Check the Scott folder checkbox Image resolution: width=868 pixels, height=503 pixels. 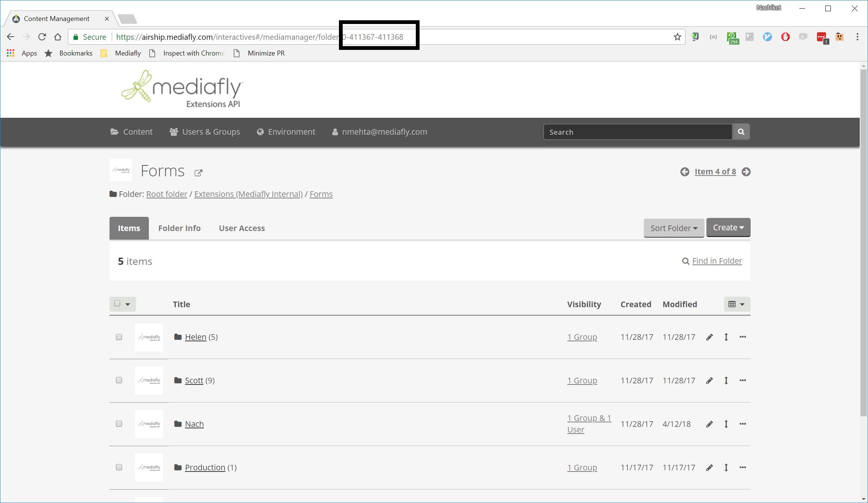click(119, 380)
